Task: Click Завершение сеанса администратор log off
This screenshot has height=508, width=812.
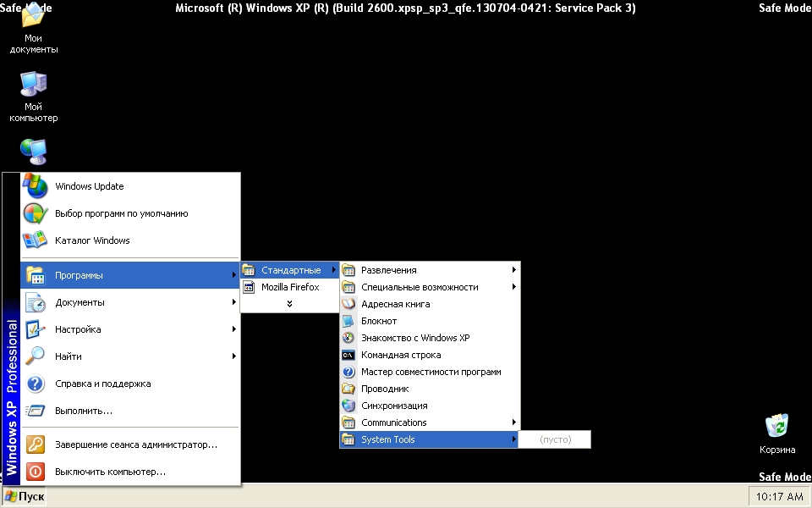Action: [x=135, y=444]
